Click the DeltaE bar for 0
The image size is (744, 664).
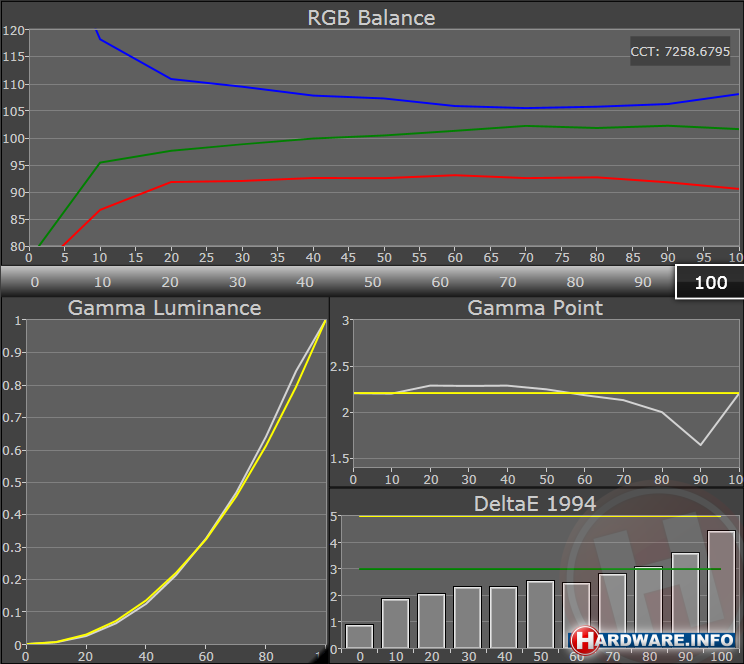360,636
